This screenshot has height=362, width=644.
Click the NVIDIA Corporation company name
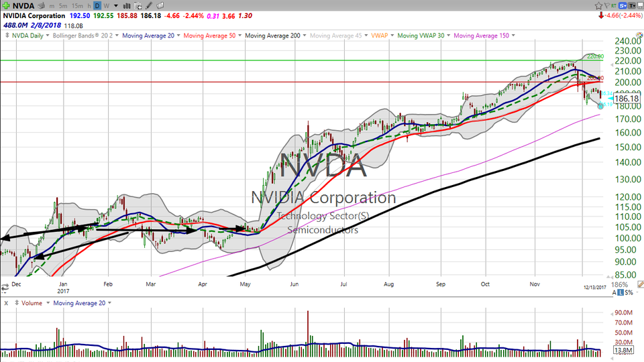click(x=34, y=15)
